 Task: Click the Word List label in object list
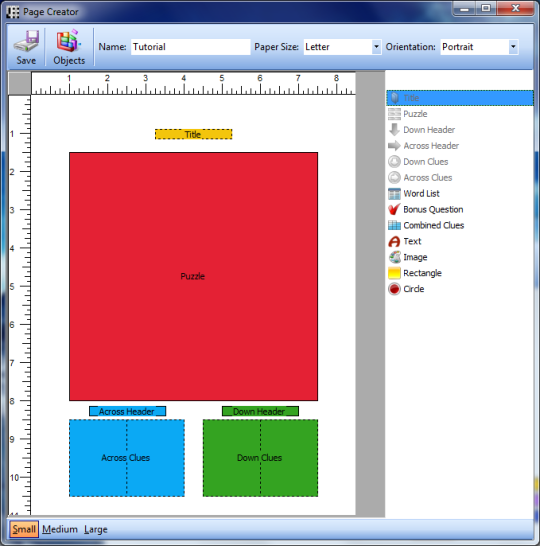coord(421,194)
